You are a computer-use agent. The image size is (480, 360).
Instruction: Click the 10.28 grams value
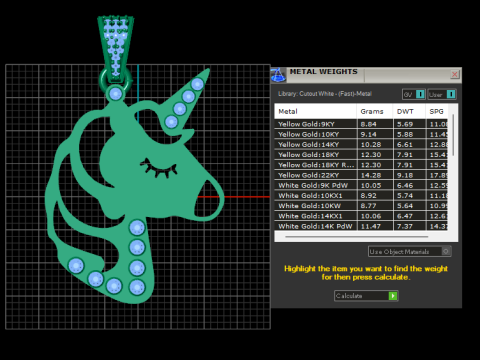[371, 145]
